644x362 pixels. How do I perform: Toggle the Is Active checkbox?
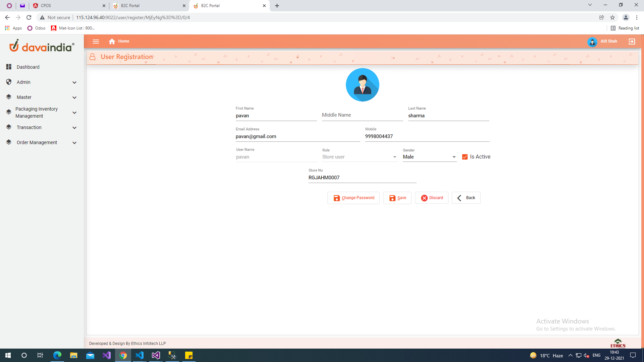[x=465, y=157]
